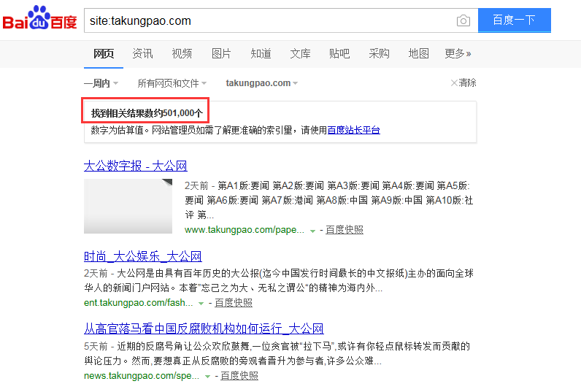Go to the 文库 tab
Screen dimensions: 581x392
(x=300, y=54)
